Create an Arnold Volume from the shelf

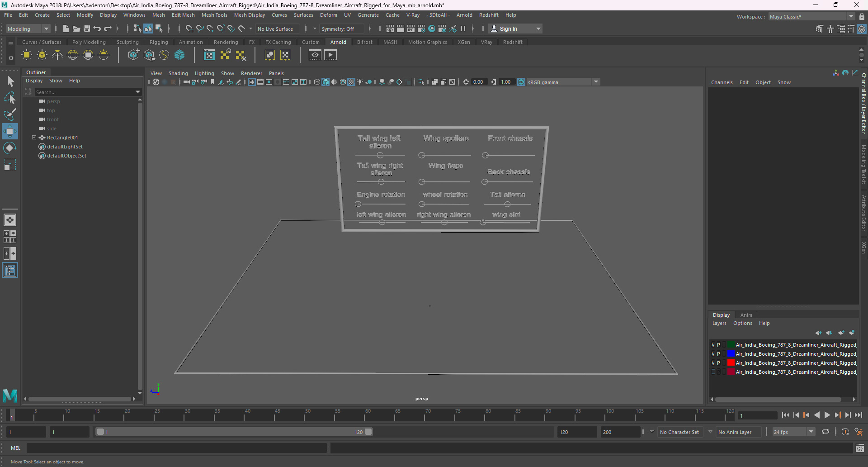[x=179, y=55]
